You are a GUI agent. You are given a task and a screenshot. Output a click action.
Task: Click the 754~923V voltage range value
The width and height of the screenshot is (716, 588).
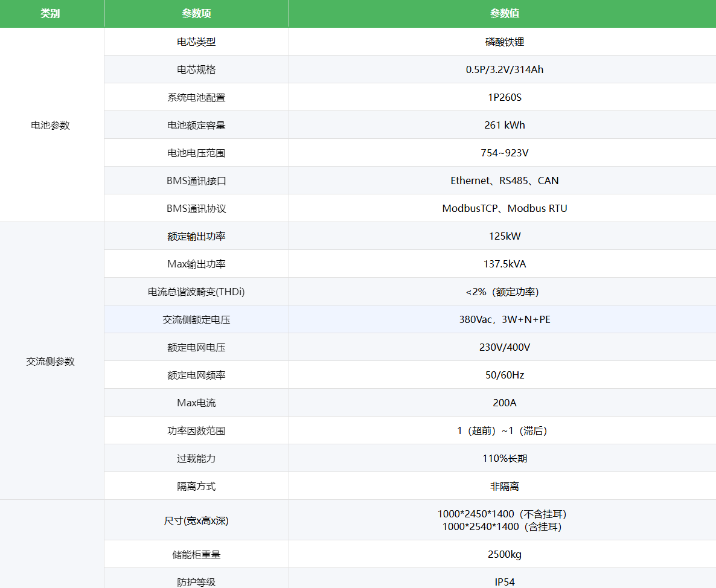tap(504, 153)
